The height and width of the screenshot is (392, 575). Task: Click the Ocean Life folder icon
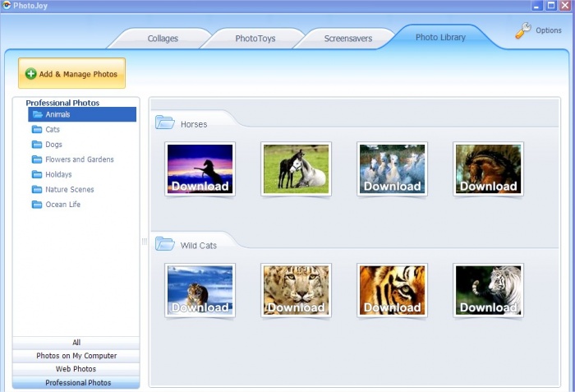pos(37,205)
